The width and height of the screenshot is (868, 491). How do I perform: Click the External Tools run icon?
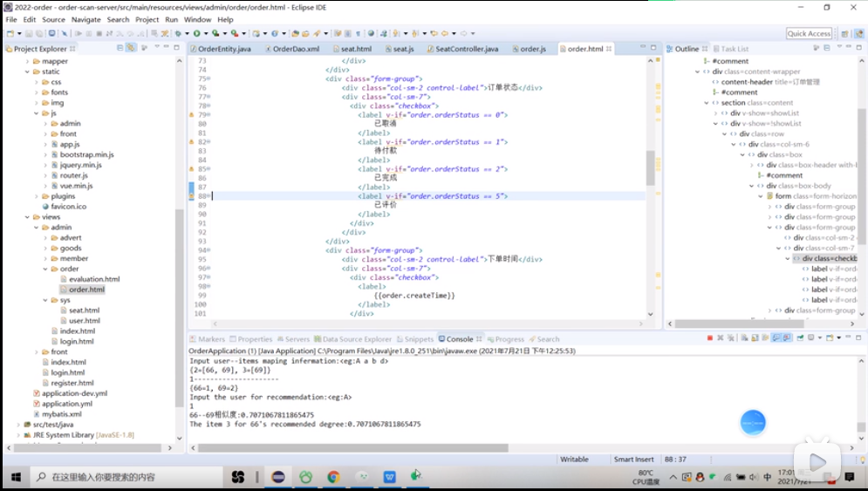coord(235,33)
